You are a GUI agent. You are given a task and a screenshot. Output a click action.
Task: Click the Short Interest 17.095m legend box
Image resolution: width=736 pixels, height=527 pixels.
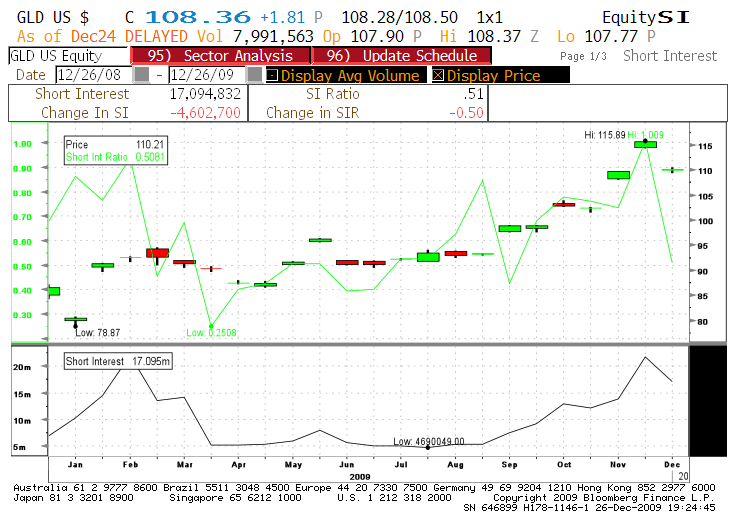pos(118,361)
